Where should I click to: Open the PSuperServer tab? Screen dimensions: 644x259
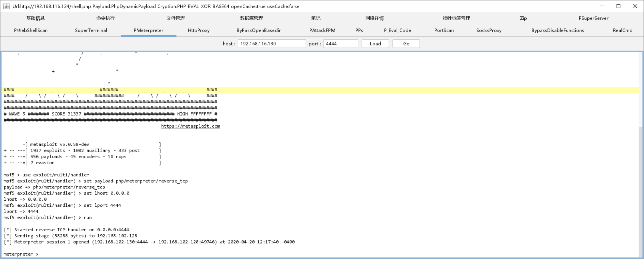coord(593,18)
